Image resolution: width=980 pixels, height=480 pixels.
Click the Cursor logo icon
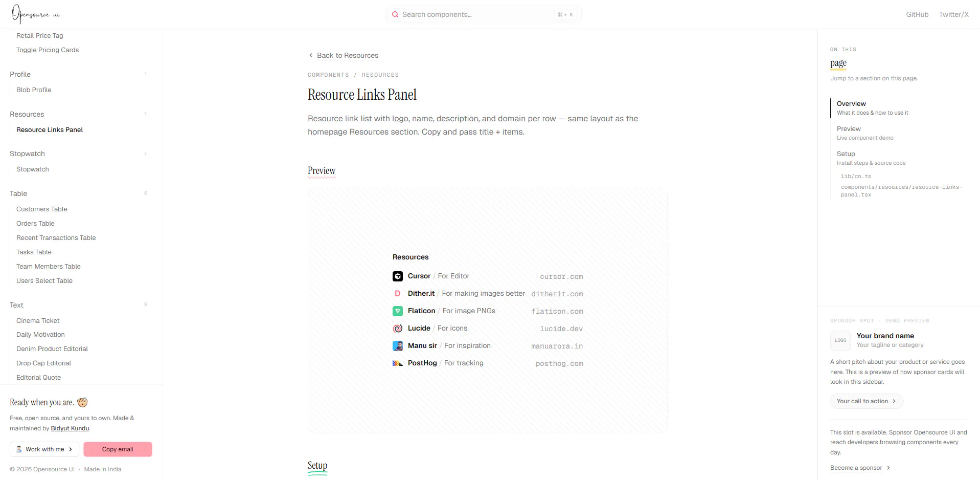tap(398, 276)
